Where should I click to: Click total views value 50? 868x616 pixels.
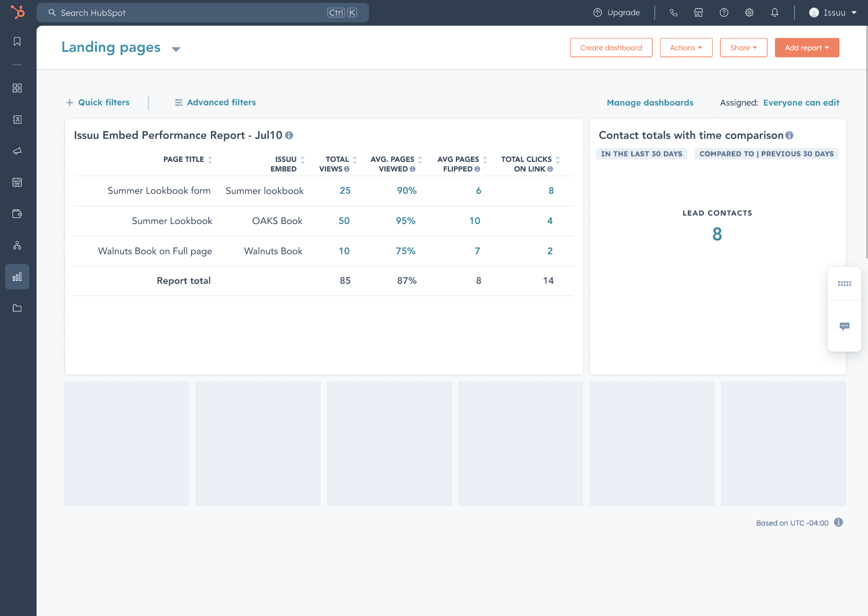344,221
